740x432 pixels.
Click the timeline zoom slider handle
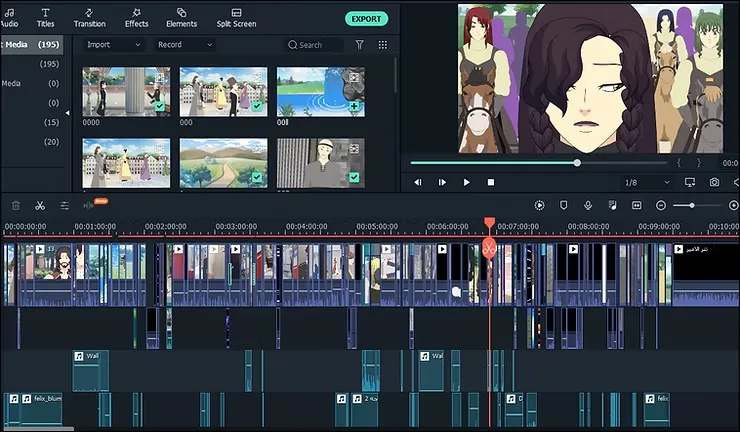[692, 205]
